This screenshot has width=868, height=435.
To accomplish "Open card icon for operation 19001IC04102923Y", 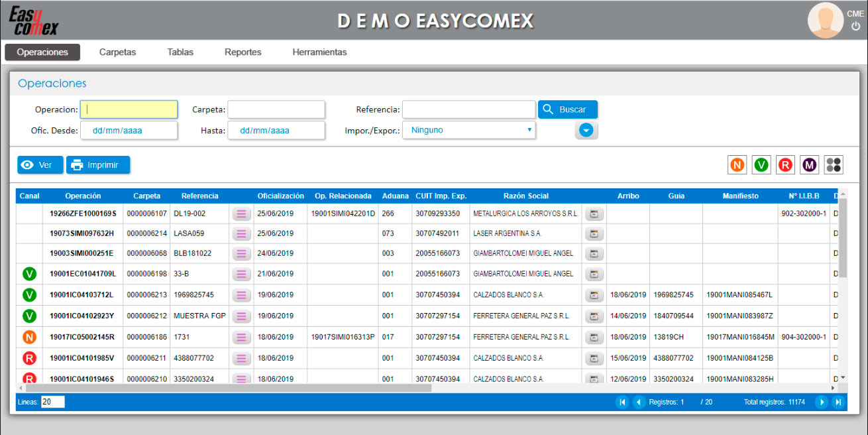I will click(x=594, y=316).
